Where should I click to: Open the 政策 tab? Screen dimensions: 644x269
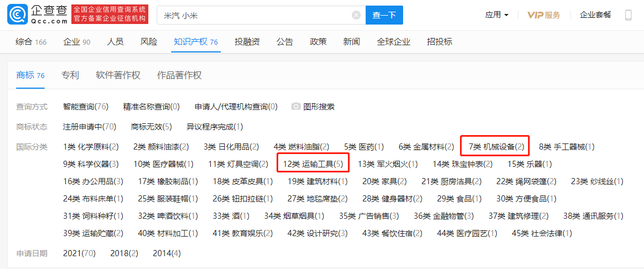tap(318, 41)
